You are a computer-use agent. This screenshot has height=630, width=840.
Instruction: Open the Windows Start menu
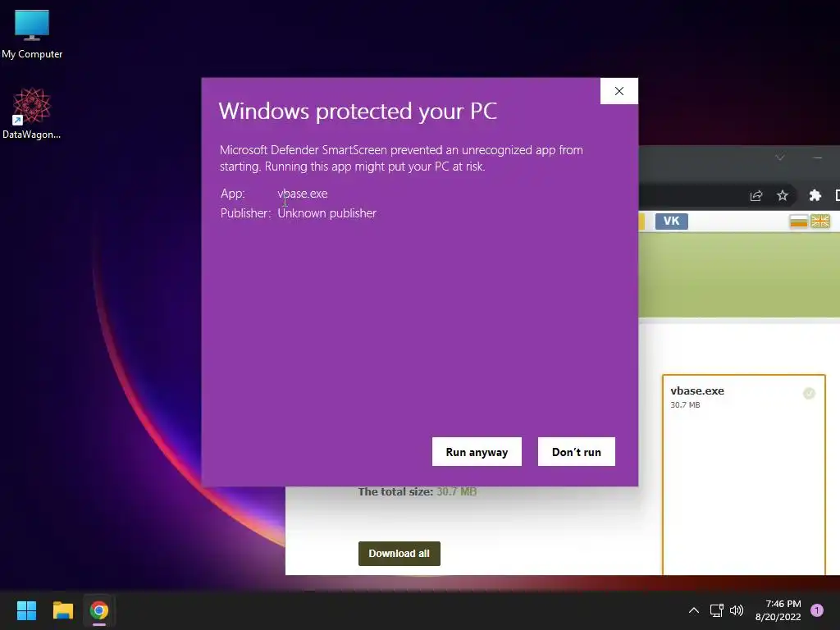pos(26,610)
